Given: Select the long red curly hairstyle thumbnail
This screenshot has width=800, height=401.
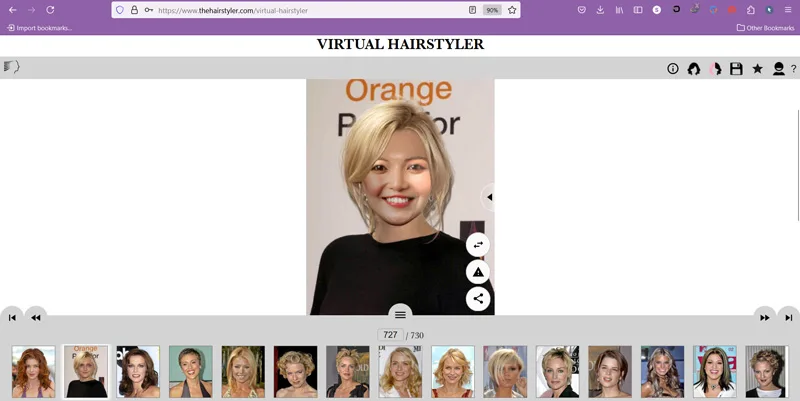Looking at the screenshot, I should 34,371.
